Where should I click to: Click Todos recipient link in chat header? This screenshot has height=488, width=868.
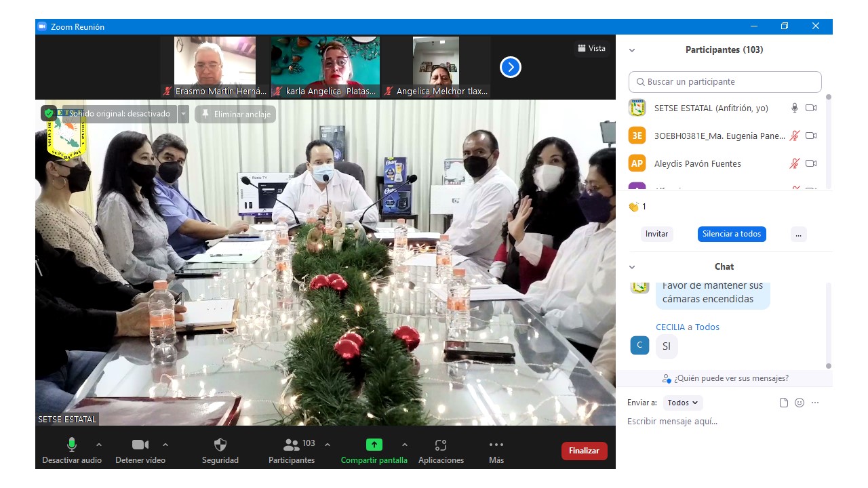pos(707,327)
